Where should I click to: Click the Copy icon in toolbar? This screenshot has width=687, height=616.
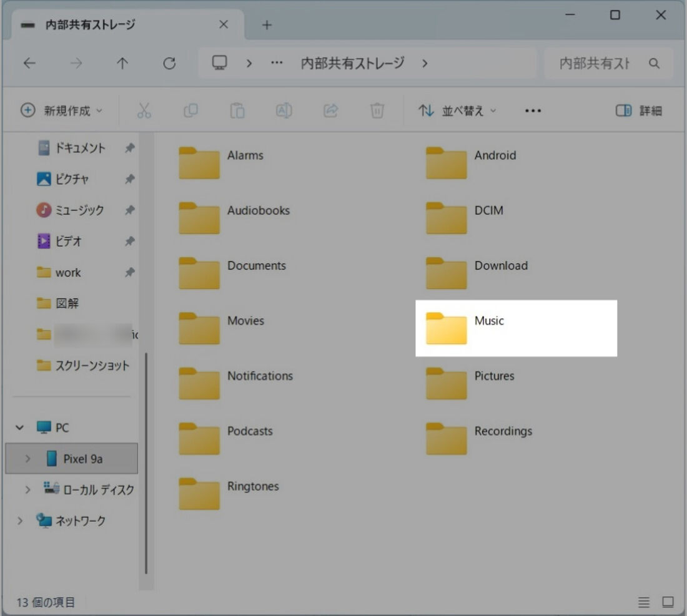coord(190,110)
